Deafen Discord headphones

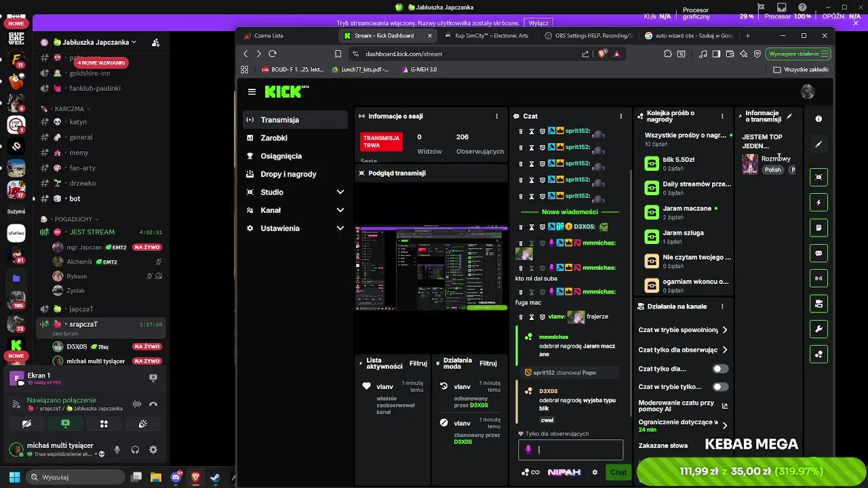[x=135, y=449]
